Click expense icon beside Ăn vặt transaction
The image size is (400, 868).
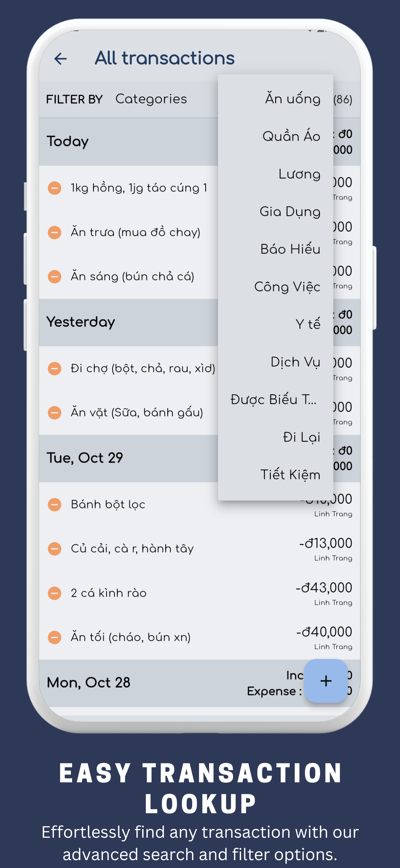click(x=55, y=413)
